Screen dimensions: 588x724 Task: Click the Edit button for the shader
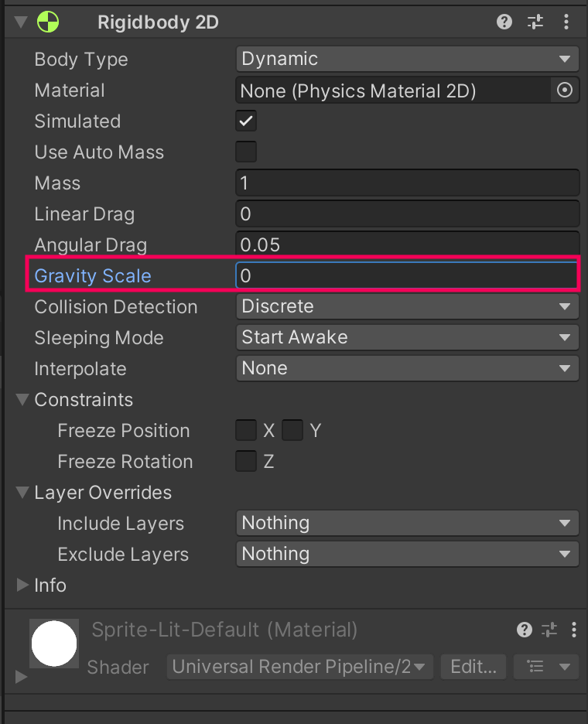(x=473, y=667)
